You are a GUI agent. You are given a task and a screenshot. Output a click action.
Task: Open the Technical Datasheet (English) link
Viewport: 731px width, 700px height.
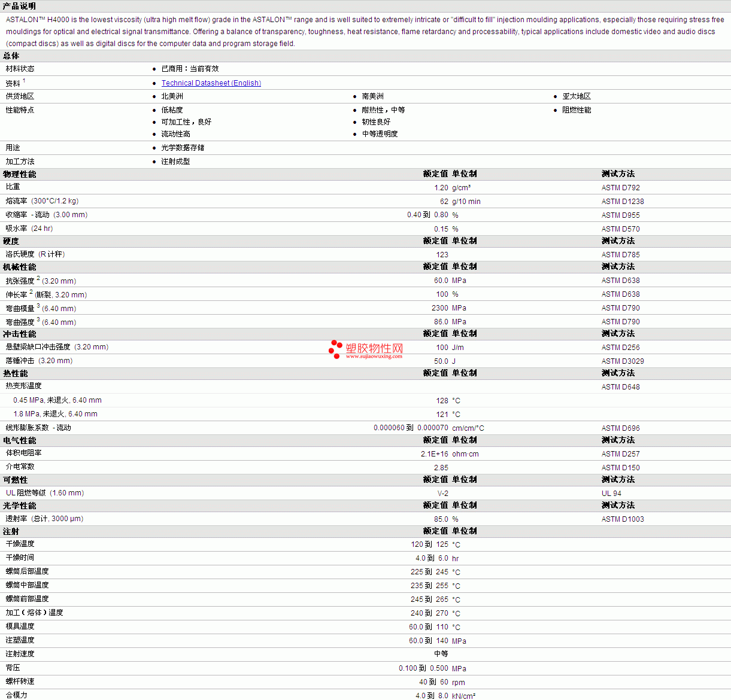[x=211, y=83]
